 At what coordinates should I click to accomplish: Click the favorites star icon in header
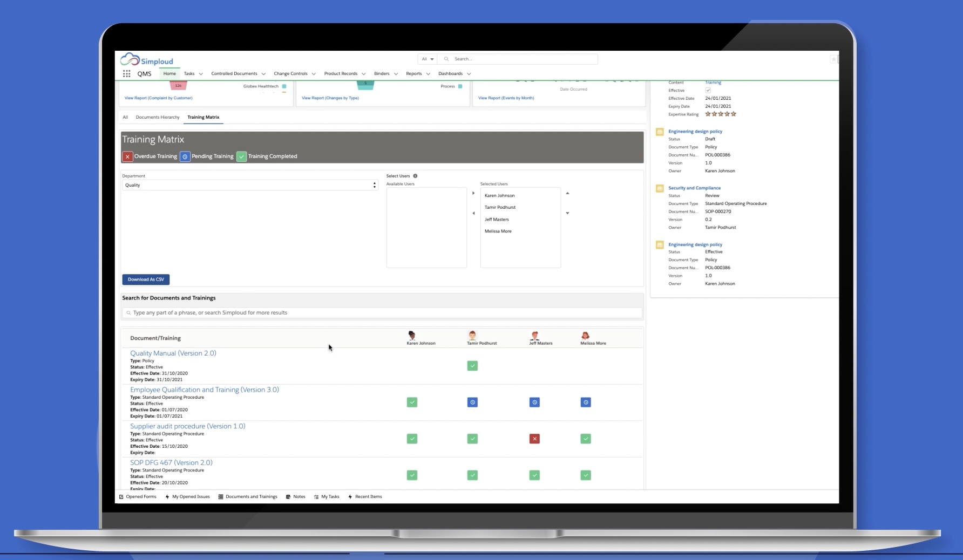(x=833, y=59)
